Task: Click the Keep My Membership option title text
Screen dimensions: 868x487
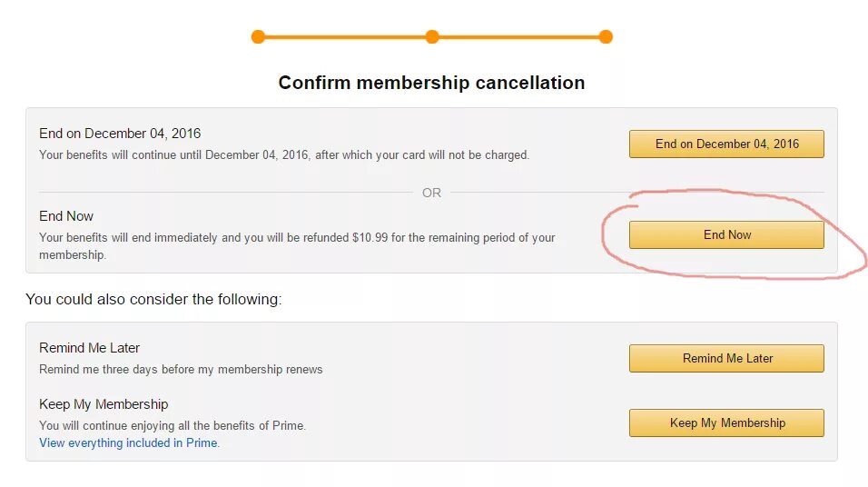Action: tap(104, 404)
